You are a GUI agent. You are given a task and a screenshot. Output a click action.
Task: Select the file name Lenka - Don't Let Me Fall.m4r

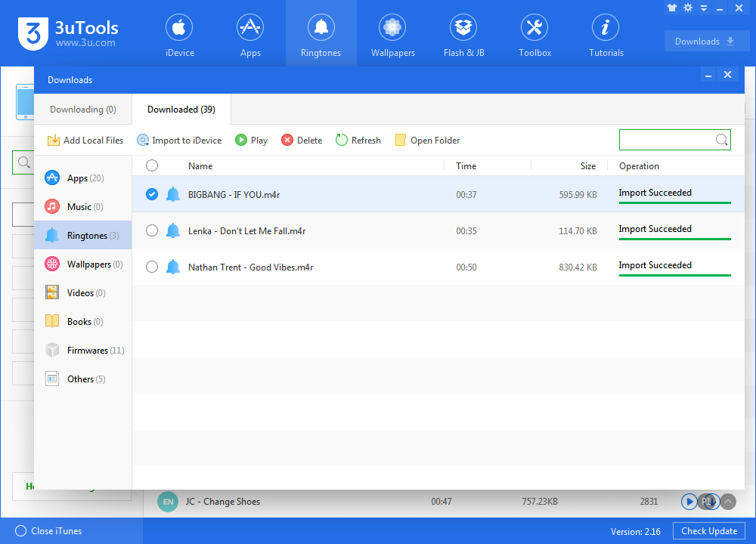(247, 231)
